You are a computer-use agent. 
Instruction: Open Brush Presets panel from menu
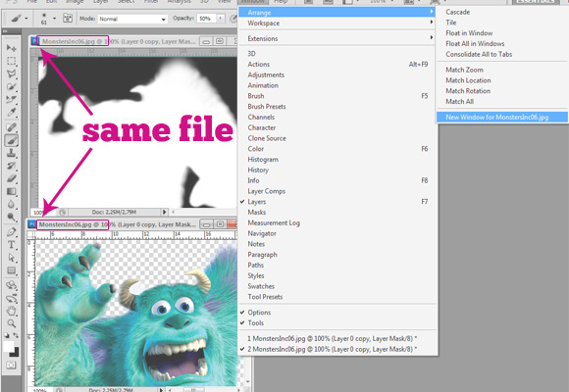(x=336, y=107)
